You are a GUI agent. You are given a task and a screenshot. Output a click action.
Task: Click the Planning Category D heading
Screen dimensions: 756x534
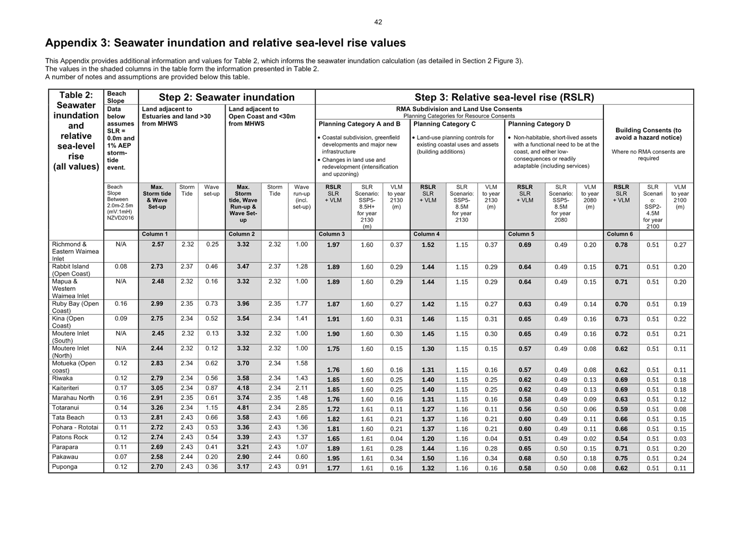pyautogui.click(x=539, y=124)
